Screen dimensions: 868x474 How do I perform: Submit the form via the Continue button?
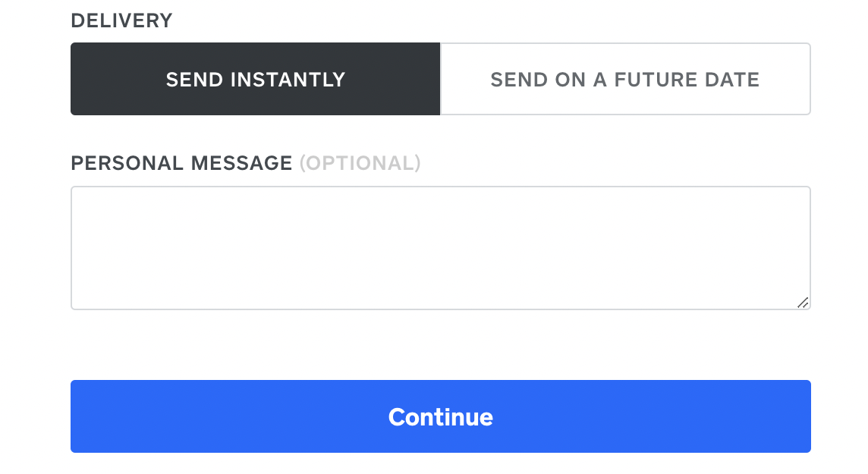tap(440, 416)
